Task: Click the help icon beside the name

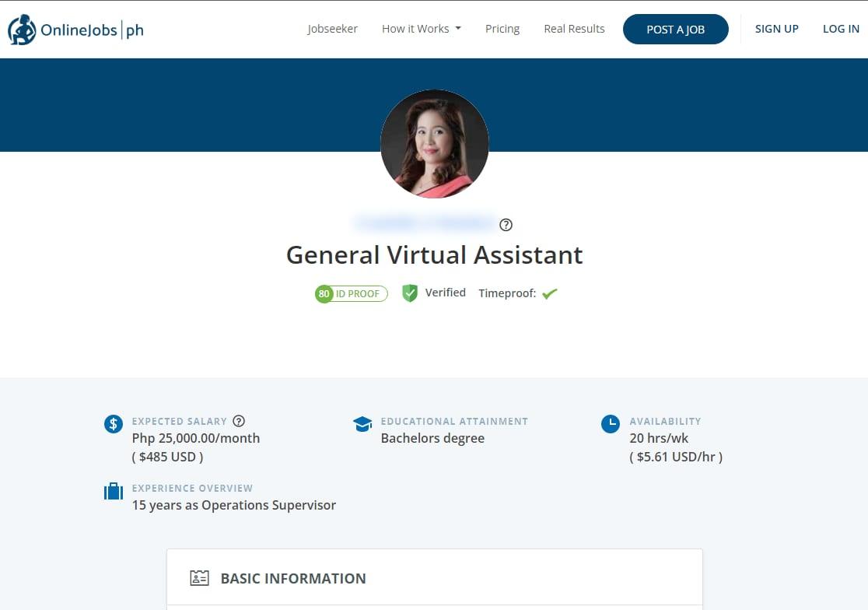Action: click(506, 225)
